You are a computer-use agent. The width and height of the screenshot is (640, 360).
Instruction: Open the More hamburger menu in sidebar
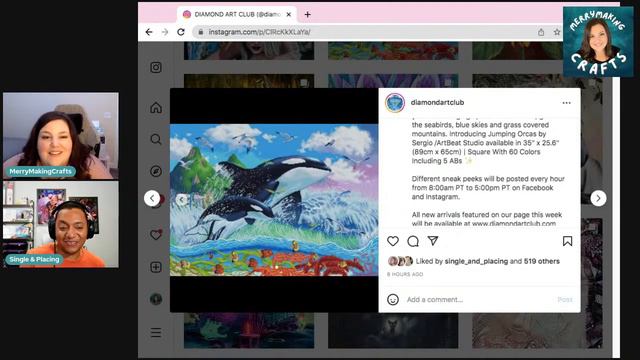pos(156,332)
